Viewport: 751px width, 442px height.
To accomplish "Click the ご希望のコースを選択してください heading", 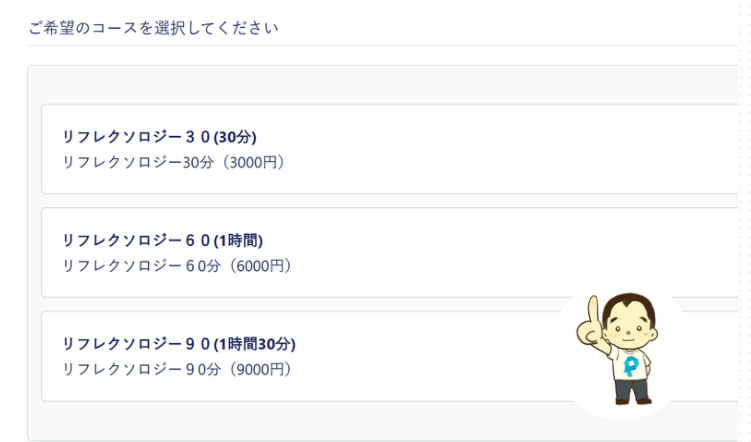I will 153,28.
